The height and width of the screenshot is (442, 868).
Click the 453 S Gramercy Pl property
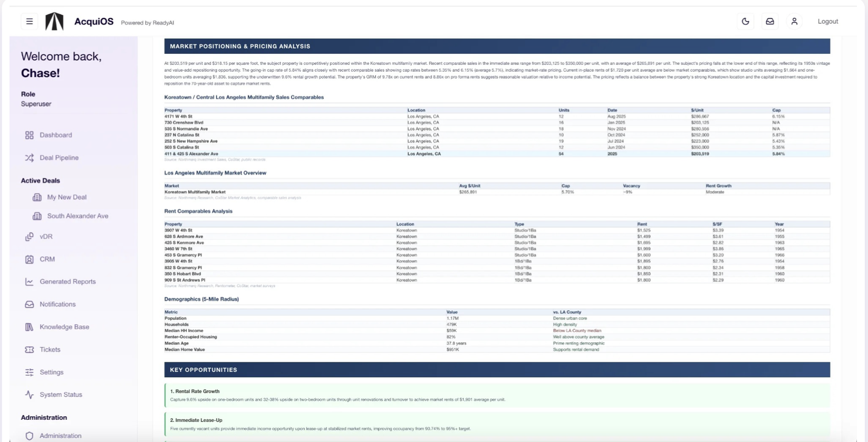pyautogui.click(x=183, y=255)
